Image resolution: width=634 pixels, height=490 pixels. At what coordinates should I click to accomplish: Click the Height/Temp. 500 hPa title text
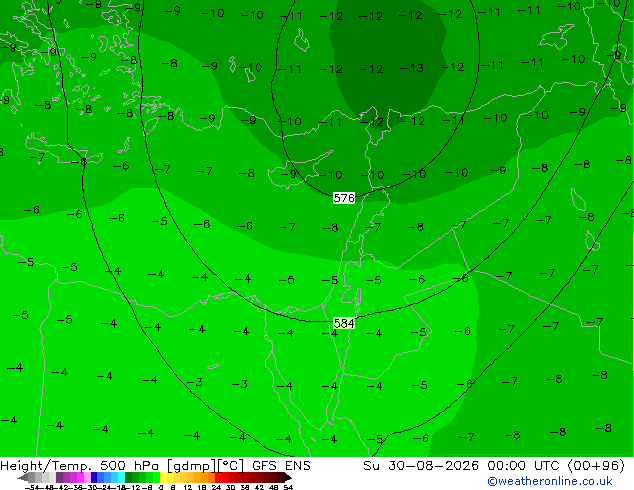click(x=79, y=466)
